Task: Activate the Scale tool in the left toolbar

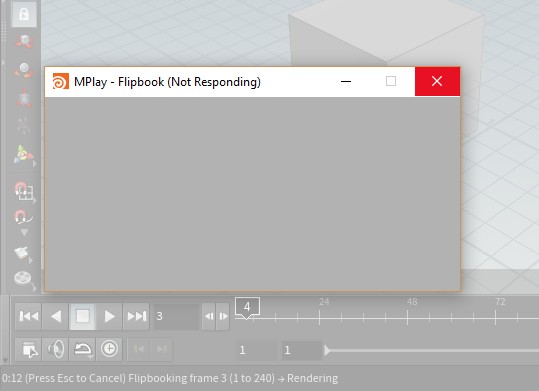Action: [x=24, y=98]
